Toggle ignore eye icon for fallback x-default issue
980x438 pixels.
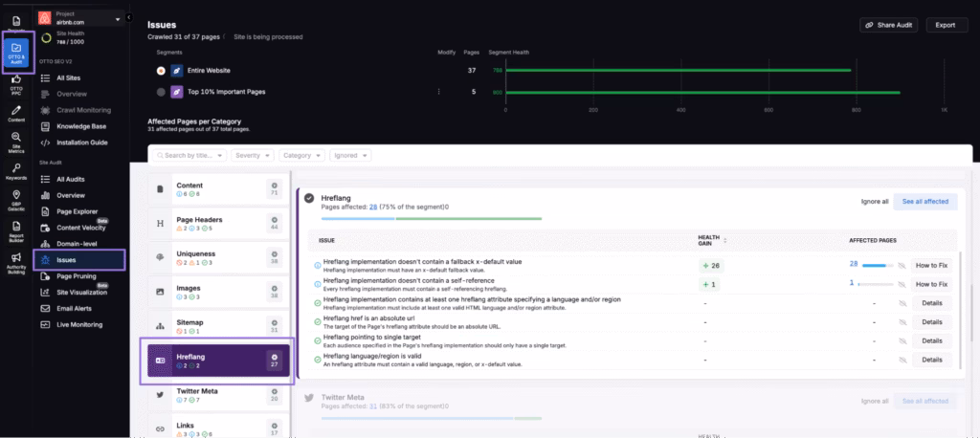pyautogui.click(x=901, y=265)
